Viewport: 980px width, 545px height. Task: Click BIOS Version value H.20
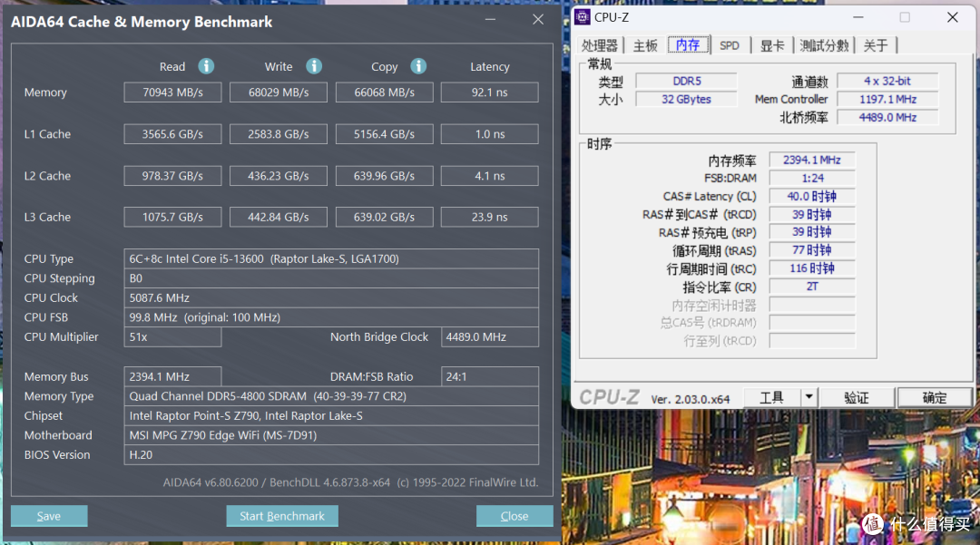331,454
